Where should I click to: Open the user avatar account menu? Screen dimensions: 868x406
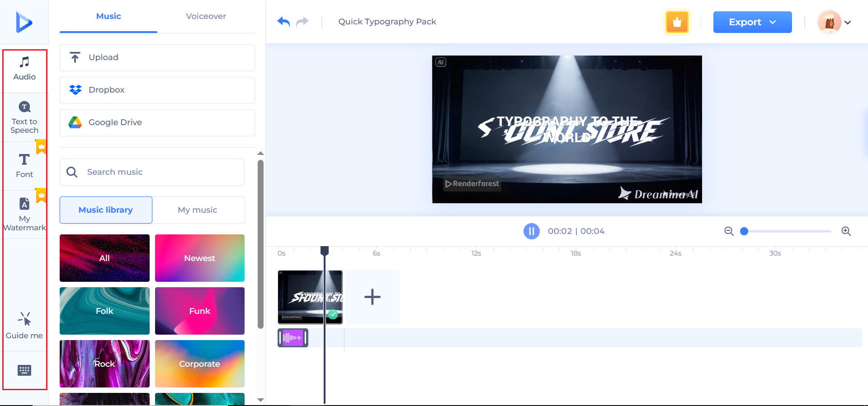834,22
